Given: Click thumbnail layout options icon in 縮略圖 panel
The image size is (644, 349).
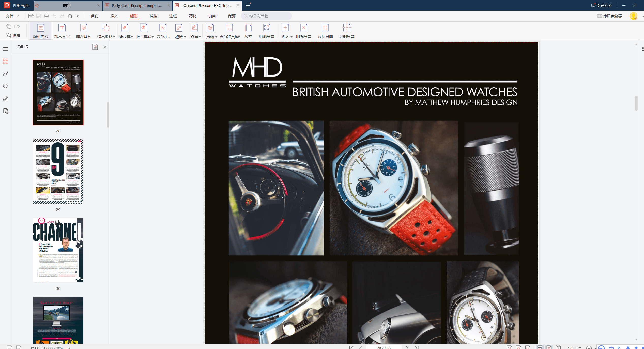Looking at the screenshot, I should point(95,47).
